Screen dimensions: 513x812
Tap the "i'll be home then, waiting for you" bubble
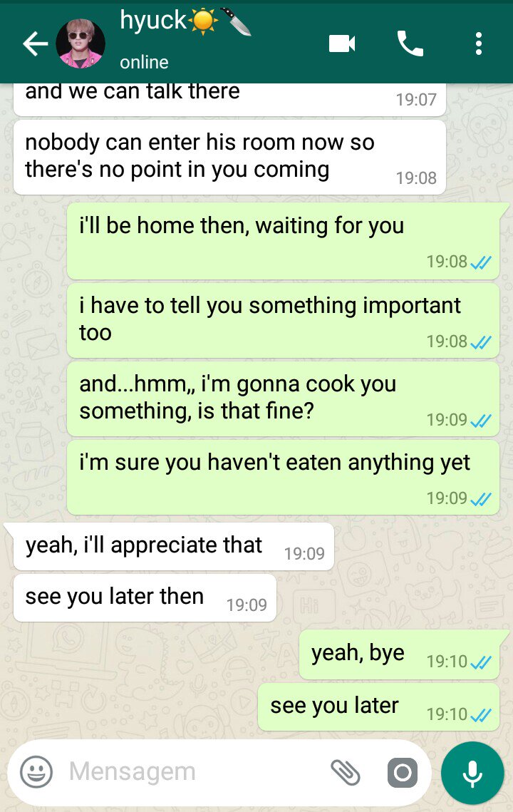tap(283, 241)
